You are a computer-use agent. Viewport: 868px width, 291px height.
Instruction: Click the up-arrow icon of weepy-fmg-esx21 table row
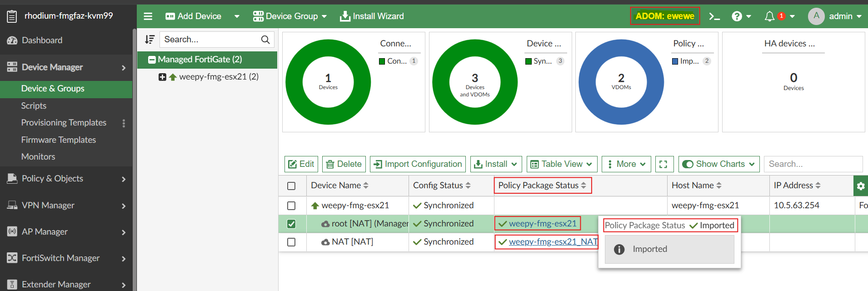click(315, 206)
